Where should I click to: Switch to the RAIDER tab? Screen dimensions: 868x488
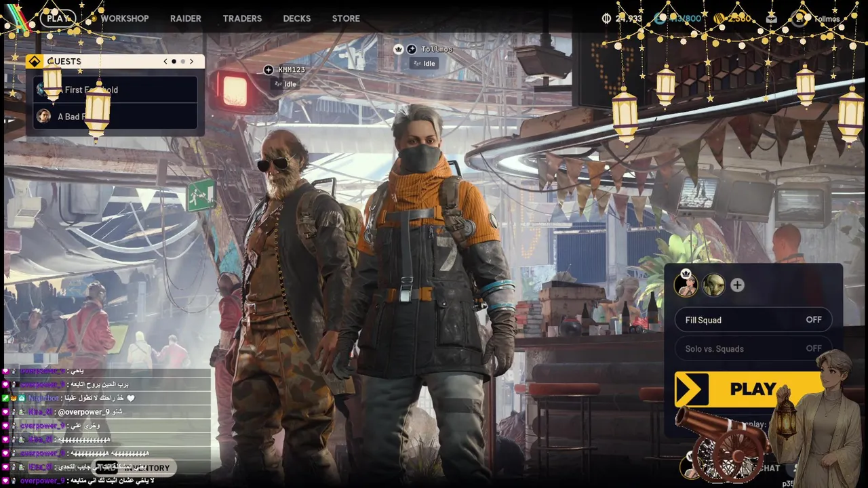(x=186, y=18)
